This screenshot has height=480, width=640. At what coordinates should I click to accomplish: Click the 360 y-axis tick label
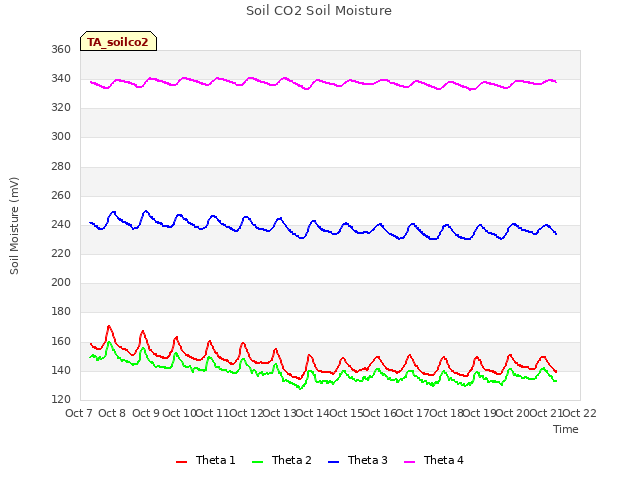click(x=61, y=49)
